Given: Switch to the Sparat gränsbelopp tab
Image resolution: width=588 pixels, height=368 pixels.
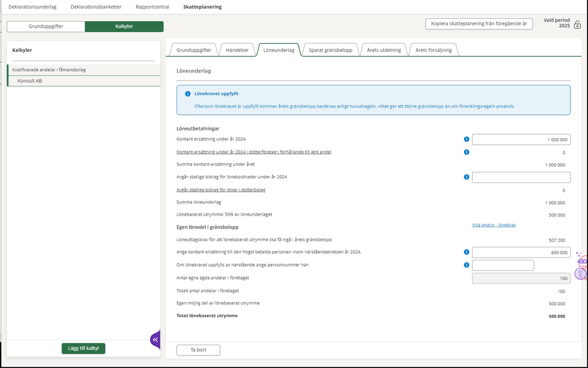Looking at the screenshot, I should tap(330, 50).
